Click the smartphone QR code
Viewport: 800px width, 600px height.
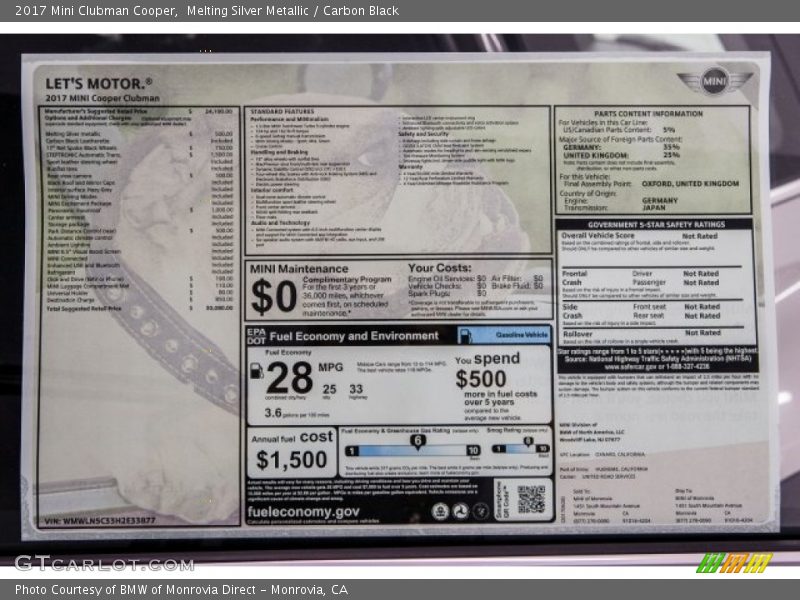coord(531,499)
